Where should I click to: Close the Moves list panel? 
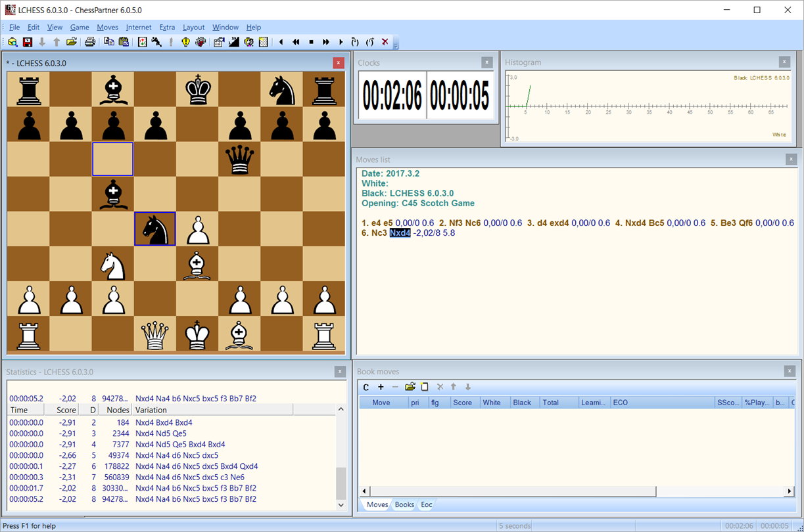[791, 159]
